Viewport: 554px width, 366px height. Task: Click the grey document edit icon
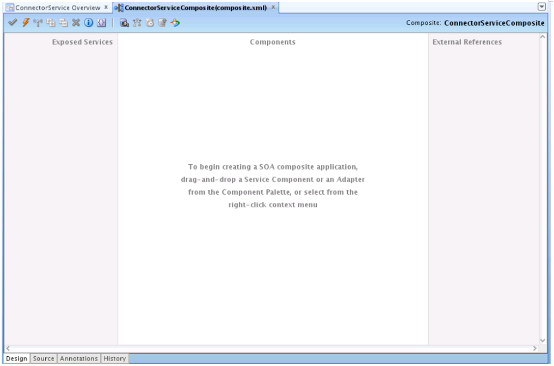[x=162, y=23]
